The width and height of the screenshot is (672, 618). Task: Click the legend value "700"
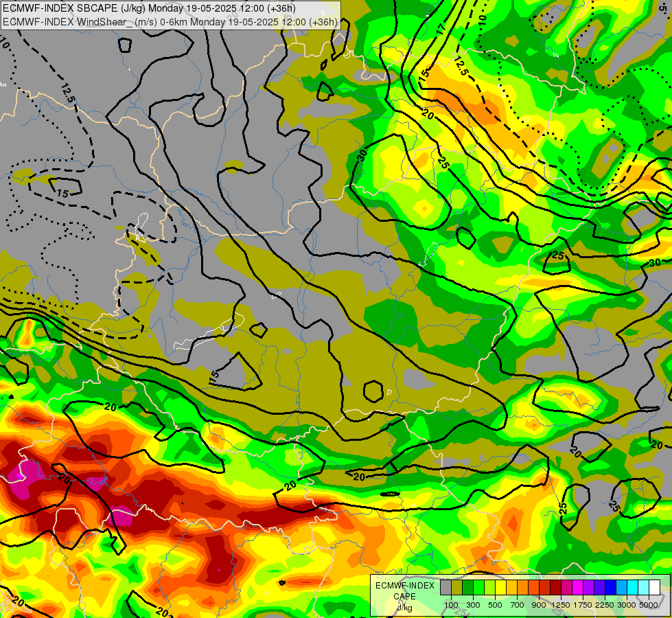pyautogui.click(x=518, y=605)
